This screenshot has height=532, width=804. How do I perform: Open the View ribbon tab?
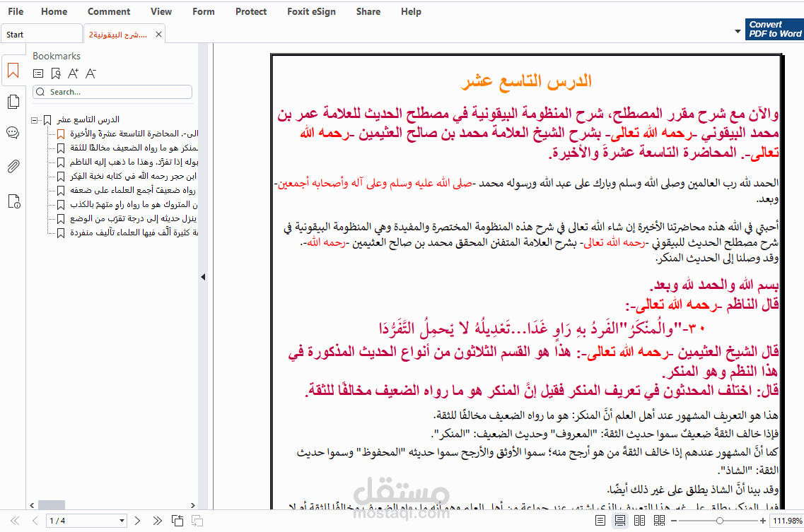(x=161, y=11)
